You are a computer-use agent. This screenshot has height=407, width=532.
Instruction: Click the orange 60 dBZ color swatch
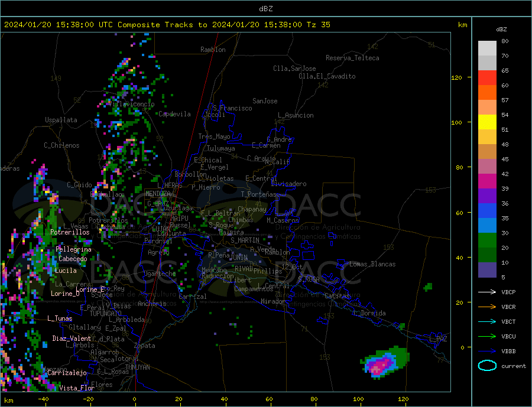point(487,93)
